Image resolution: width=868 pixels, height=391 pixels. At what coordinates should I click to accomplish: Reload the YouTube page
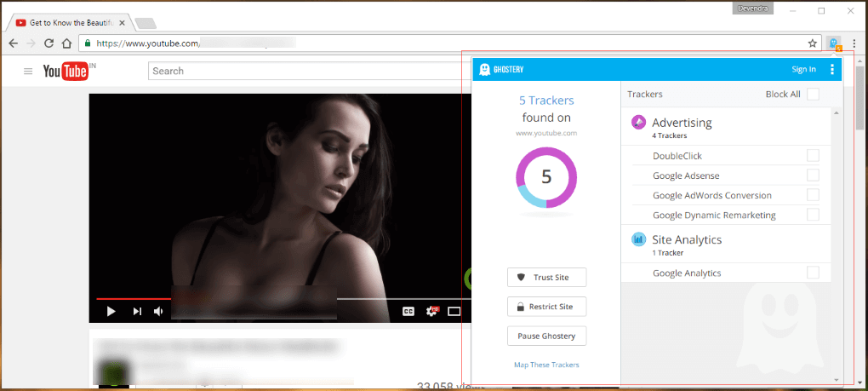49,43
